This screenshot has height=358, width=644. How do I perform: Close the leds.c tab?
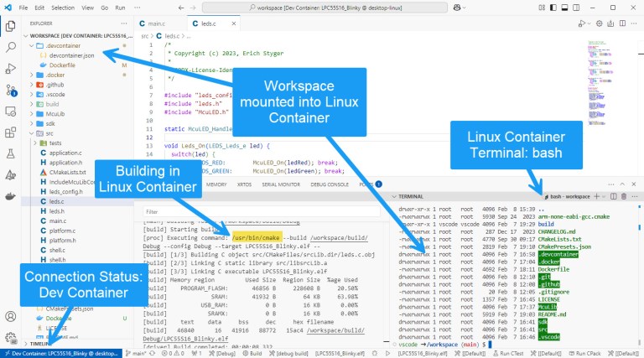[234, 23]
